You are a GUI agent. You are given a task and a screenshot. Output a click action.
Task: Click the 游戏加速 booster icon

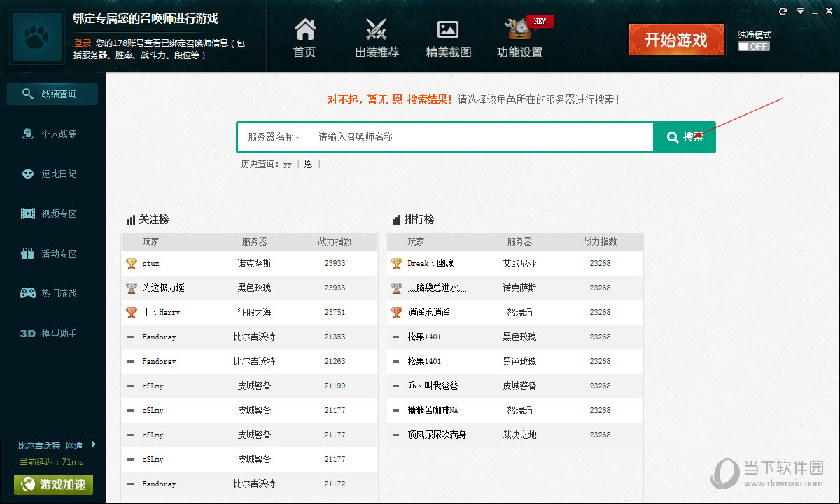point(52,484)
